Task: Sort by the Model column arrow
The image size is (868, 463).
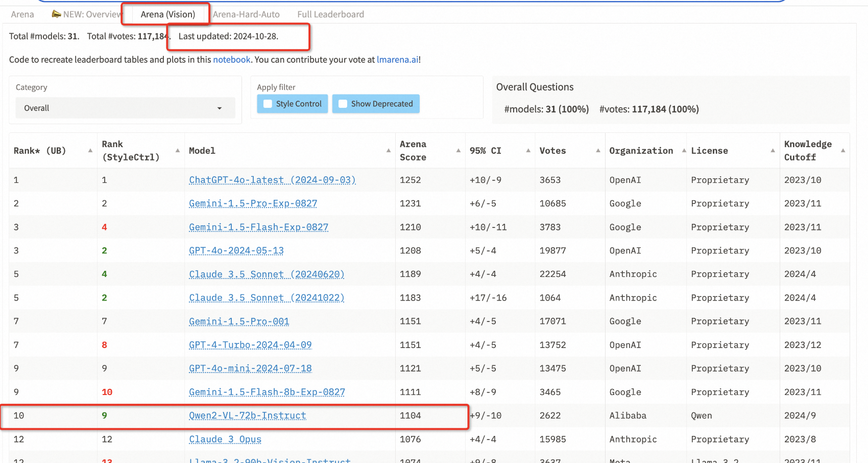Action: click(389, 151)
